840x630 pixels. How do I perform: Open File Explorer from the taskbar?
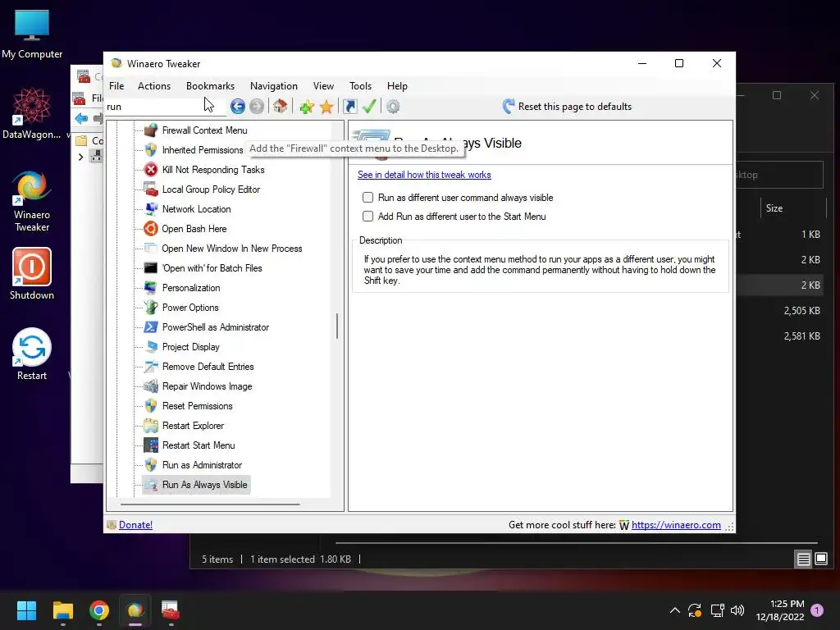pos(62,610)
